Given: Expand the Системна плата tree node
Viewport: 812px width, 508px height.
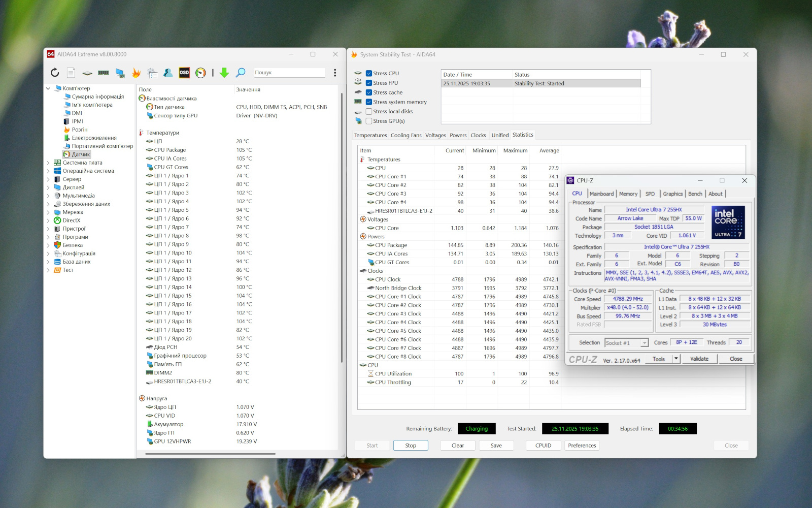Looking at the screenshot, I should click(x=49, y=163).
